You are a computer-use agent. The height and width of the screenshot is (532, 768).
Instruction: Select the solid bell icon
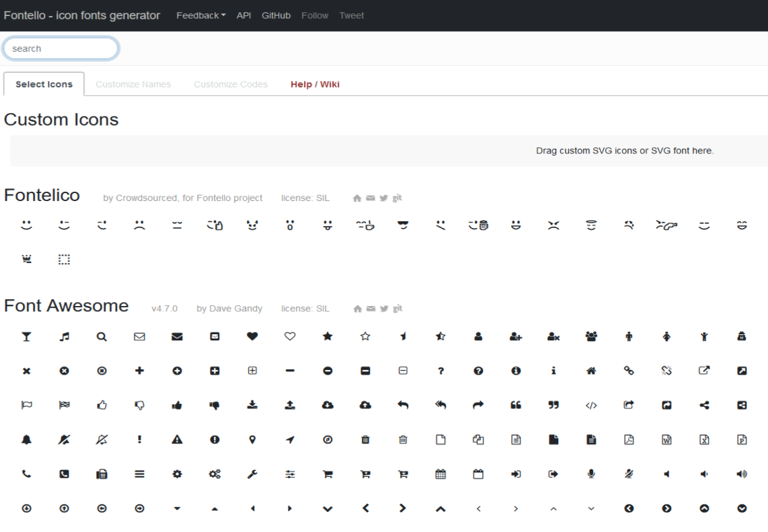point(26,439)
